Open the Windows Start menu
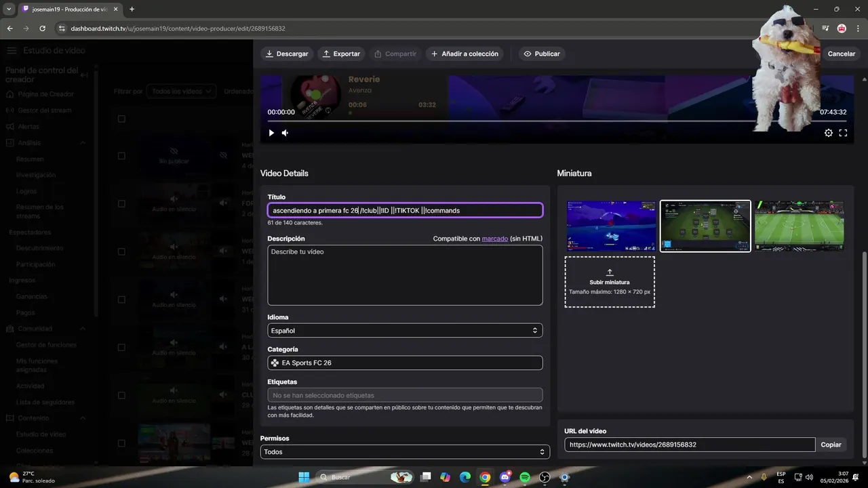The image size is (868, 488). coord(304,477)
